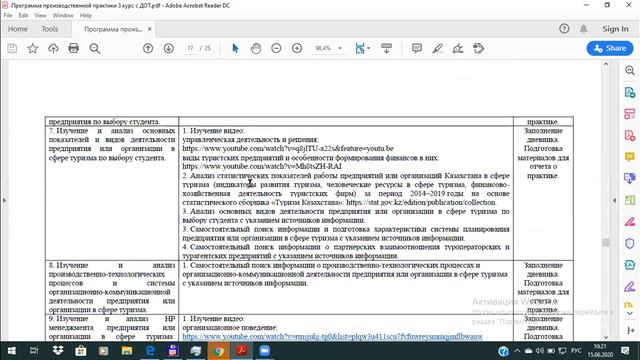Activate the Hand pan tool
This screenshot has width=640, height=360.
tap(256, 49)
